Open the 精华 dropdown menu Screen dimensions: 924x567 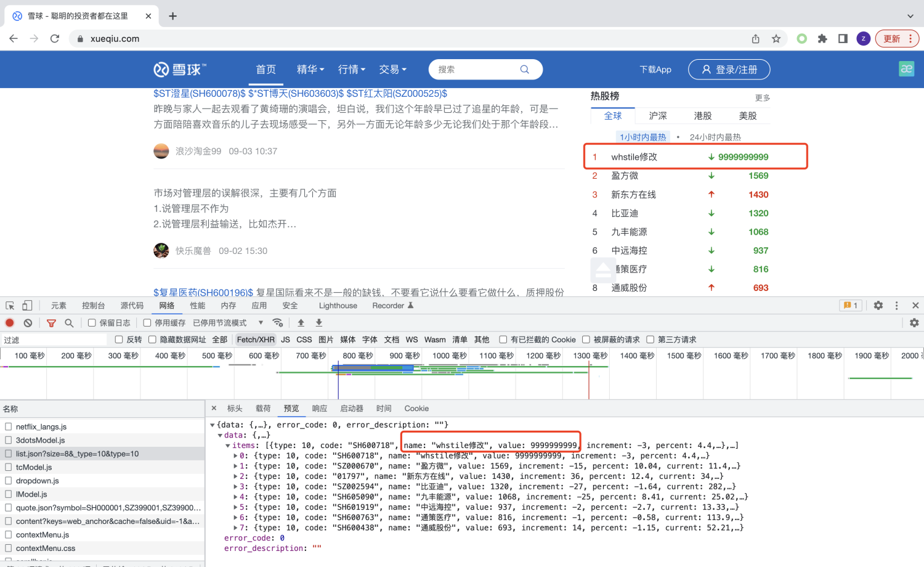310,70
